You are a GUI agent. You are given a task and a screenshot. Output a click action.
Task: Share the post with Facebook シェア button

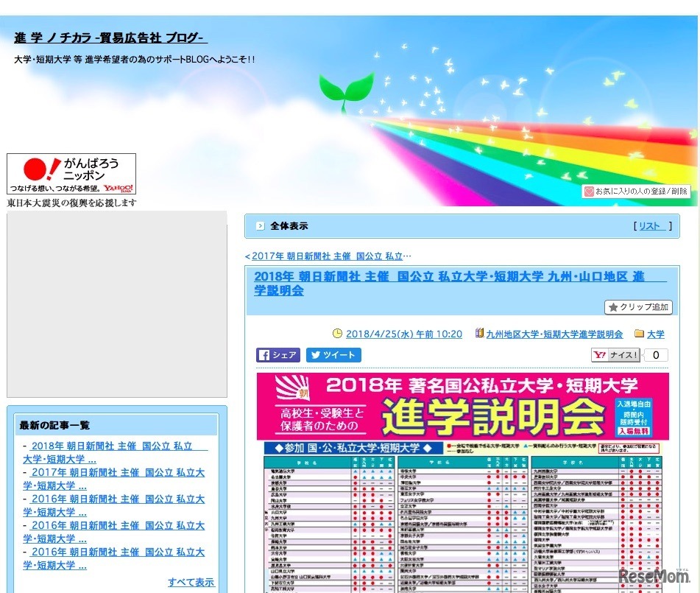[278, 355]
